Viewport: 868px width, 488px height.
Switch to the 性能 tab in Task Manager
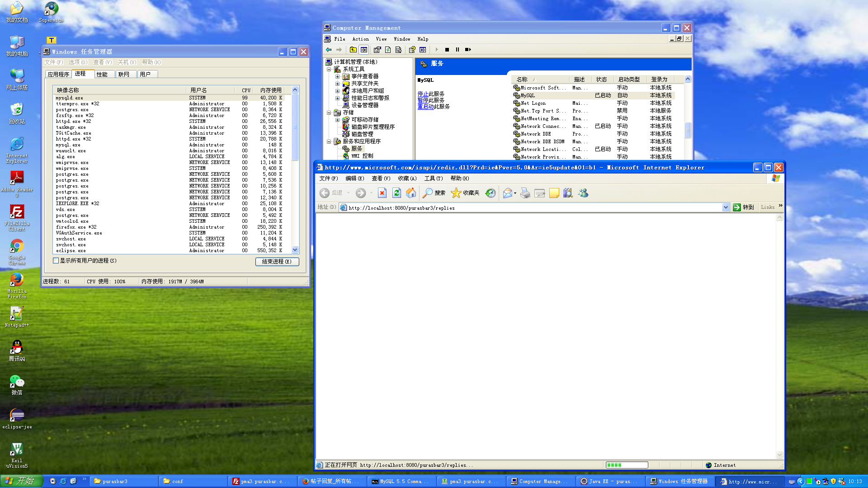102,74
